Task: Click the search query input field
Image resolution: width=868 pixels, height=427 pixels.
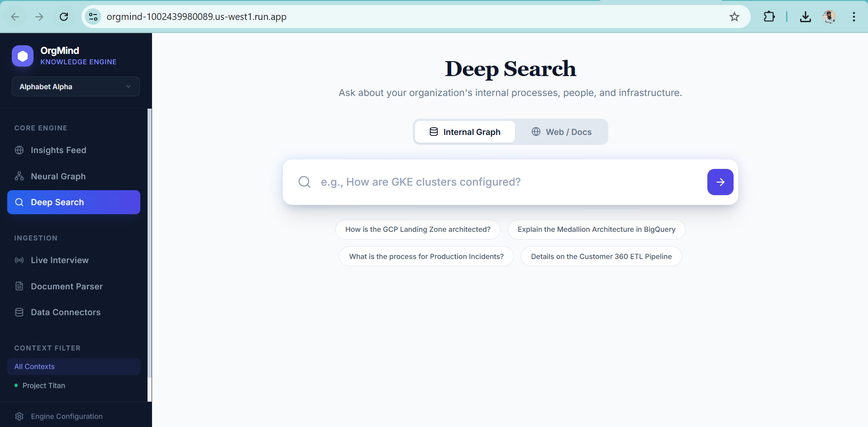Action: tap(510, 182)
